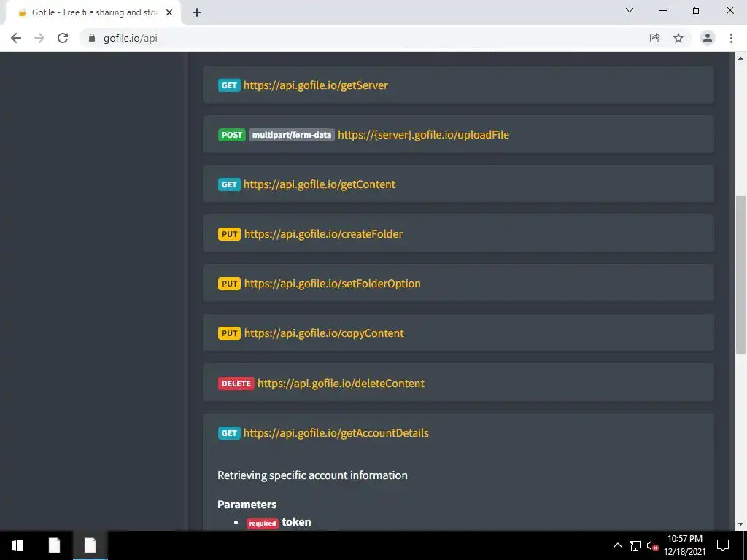Viewport: 747px width, 560px height.
Task: Open a new tab with plus button
Action: click(x=197, y=12)
